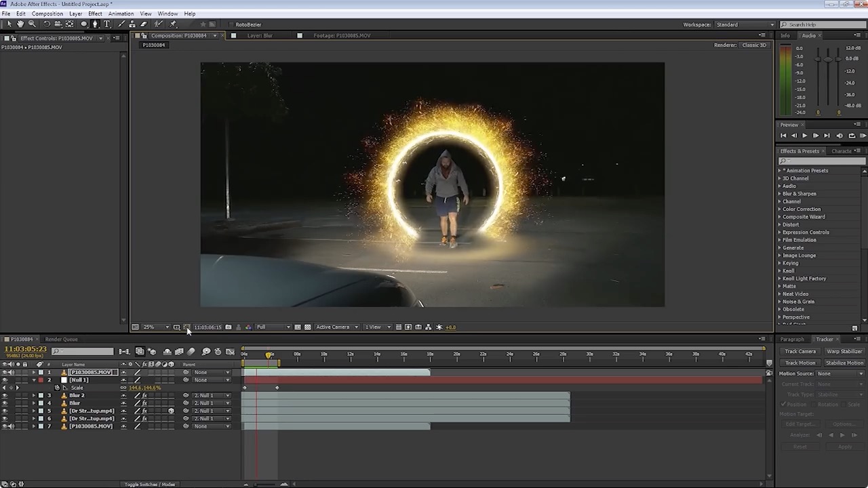Select the Zoom tool
This screenshot has width=868, height=488.
[x=32, y=24]
